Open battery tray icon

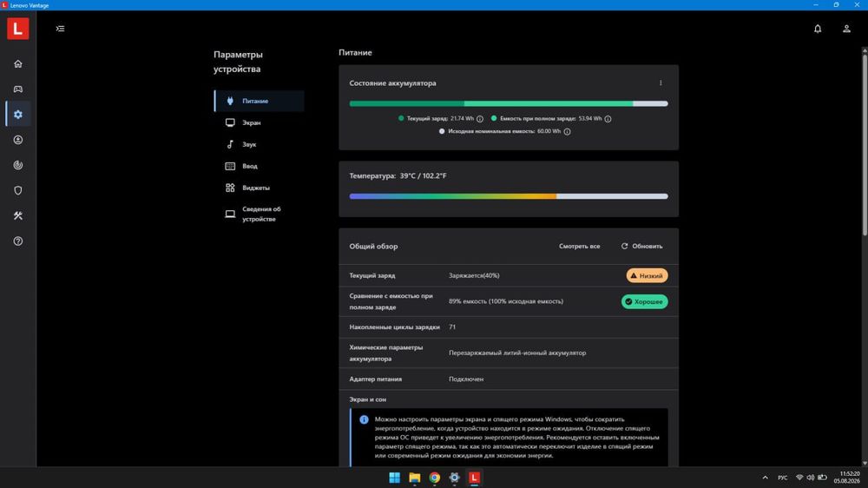click(x=823, y=478)
